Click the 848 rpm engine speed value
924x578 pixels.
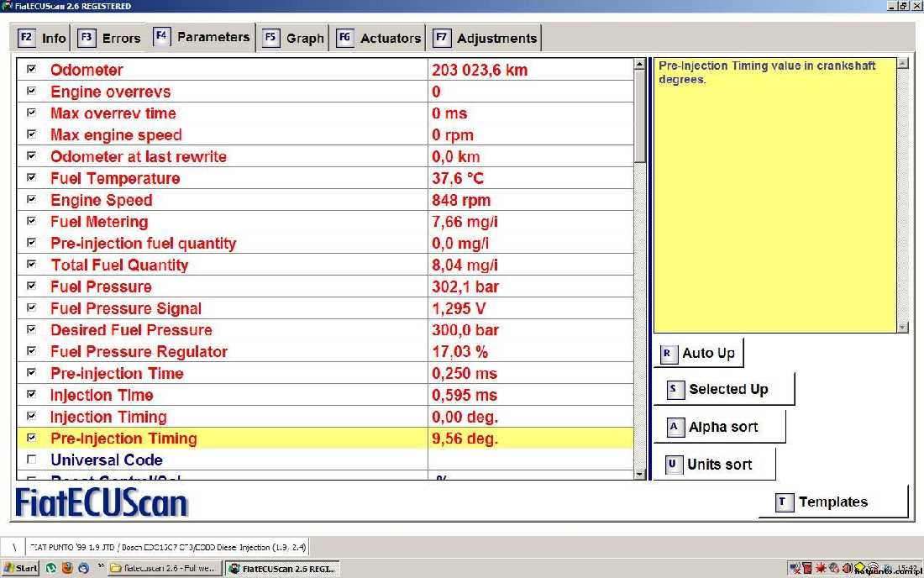[x=461, y=200]
